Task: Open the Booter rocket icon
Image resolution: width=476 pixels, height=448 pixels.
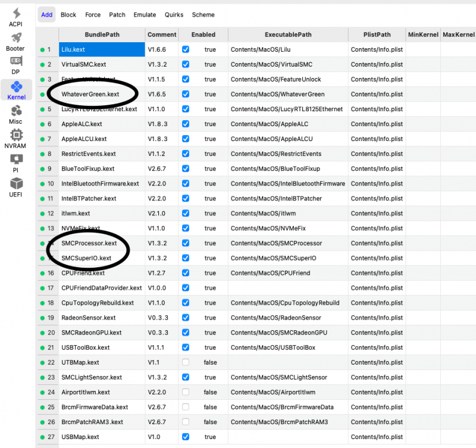Action: point(16,37)
